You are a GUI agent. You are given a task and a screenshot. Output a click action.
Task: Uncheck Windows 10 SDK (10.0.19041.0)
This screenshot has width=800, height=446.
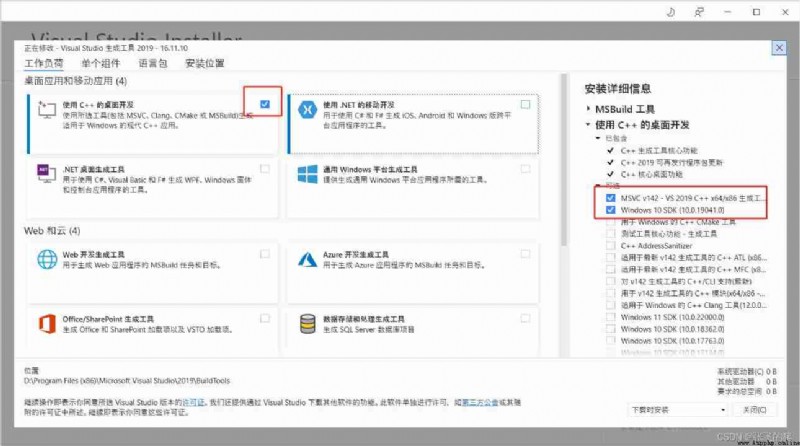[610, 210]
